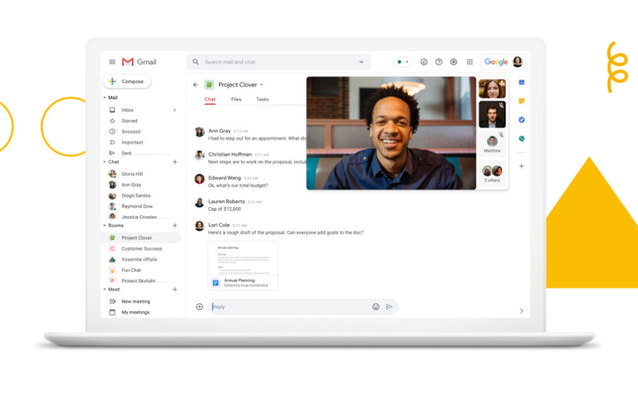Click the send message arrow
The image size is (638, 393).
(389, 307)
